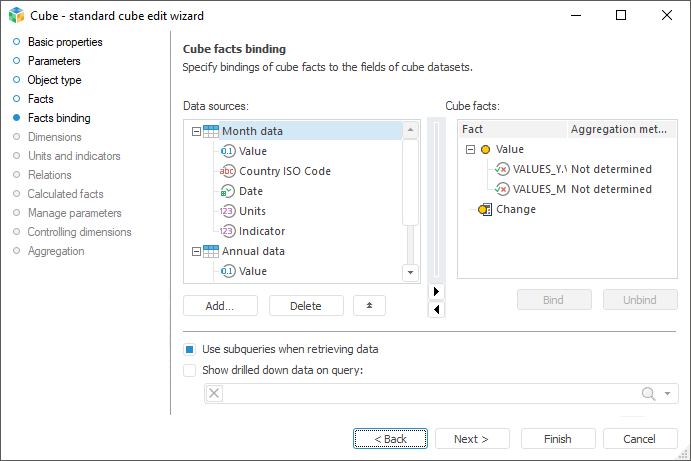Screen dimensions: 691x461
Task: Click the Change calculated fact icon
Action: (486, 209)
